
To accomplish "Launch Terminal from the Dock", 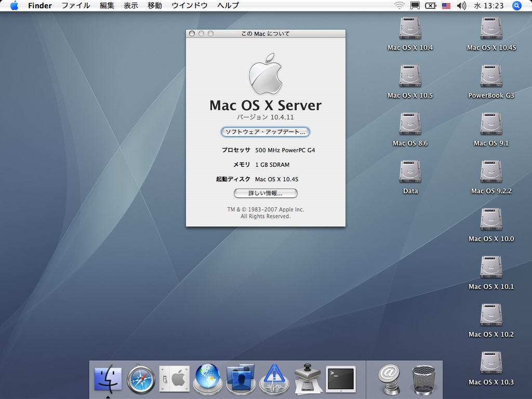I will point(341,379).
